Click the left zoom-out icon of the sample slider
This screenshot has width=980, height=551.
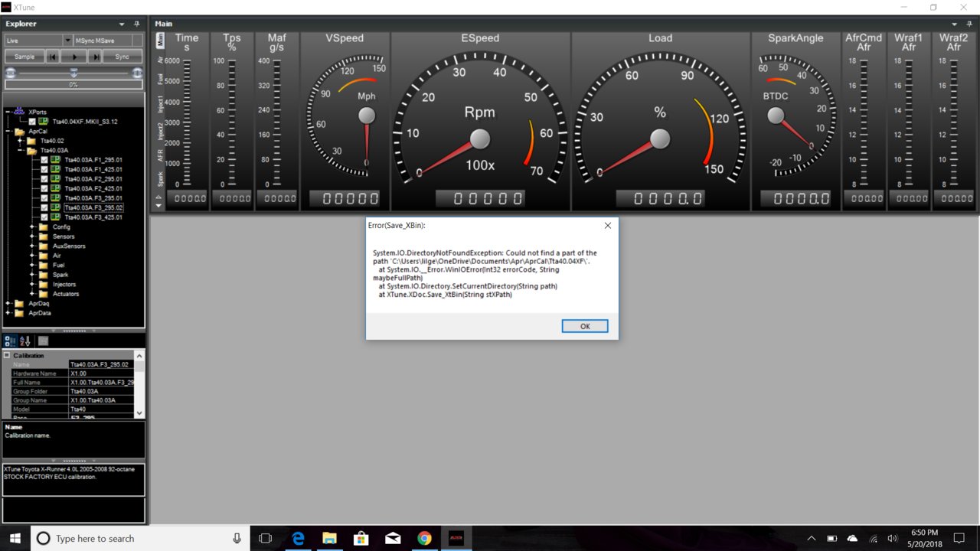coord(10,73)
